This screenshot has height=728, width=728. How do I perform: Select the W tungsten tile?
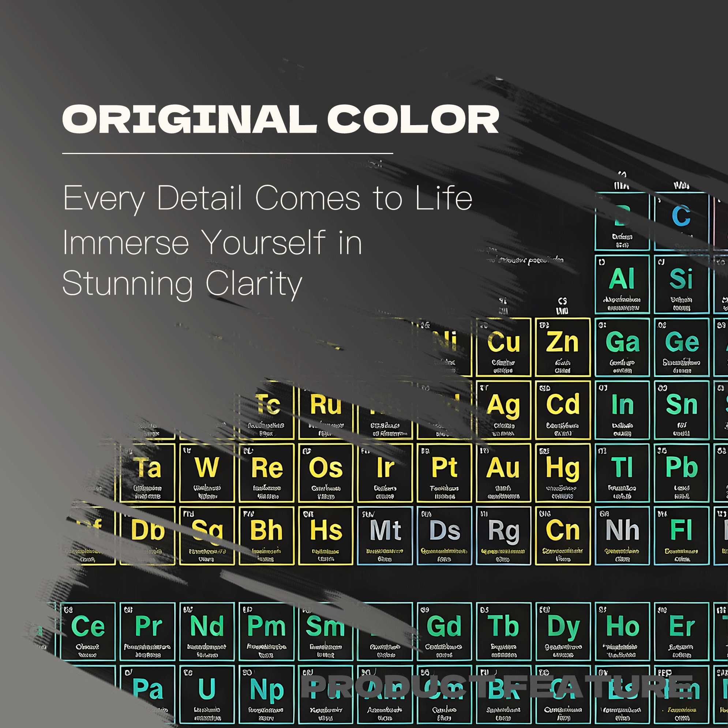point(207,473)
